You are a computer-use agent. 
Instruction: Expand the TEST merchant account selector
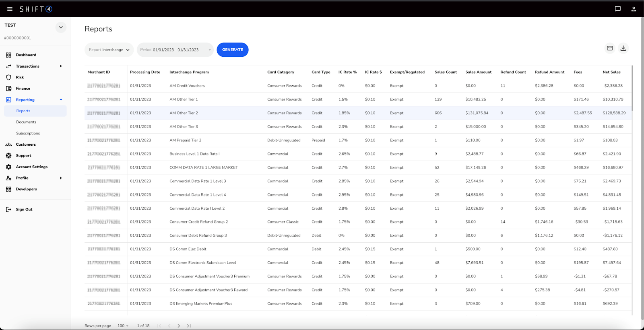(61, 27)
